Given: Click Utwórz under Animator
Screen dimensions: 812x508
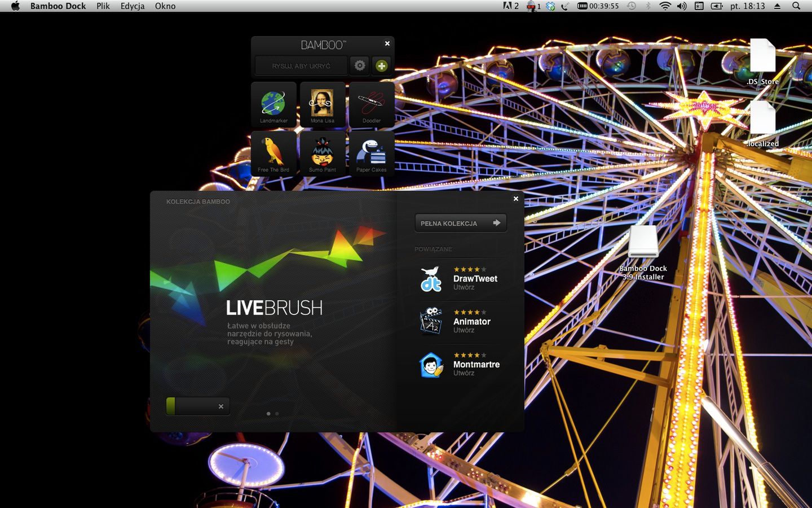Looking at the screenshot, I should pyautogui.click(x=464, y=330).
